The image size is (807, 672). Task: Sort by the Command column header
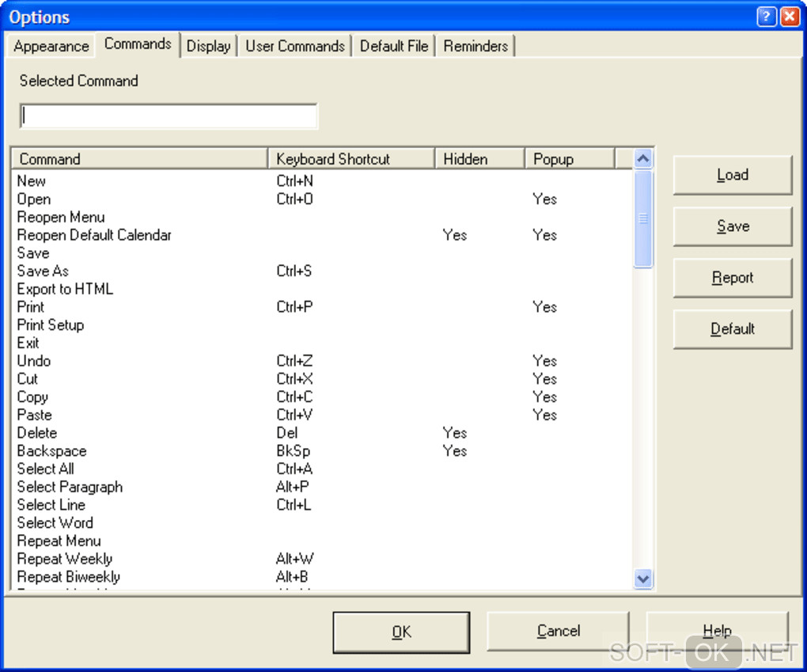tap(139, 158)
